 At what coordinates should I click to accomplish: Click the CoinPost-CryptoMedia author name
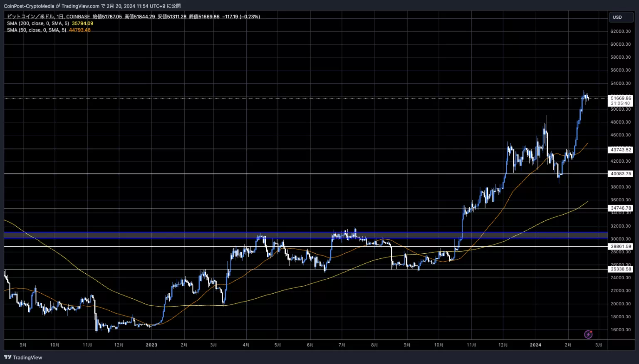(x=29, y=6)
